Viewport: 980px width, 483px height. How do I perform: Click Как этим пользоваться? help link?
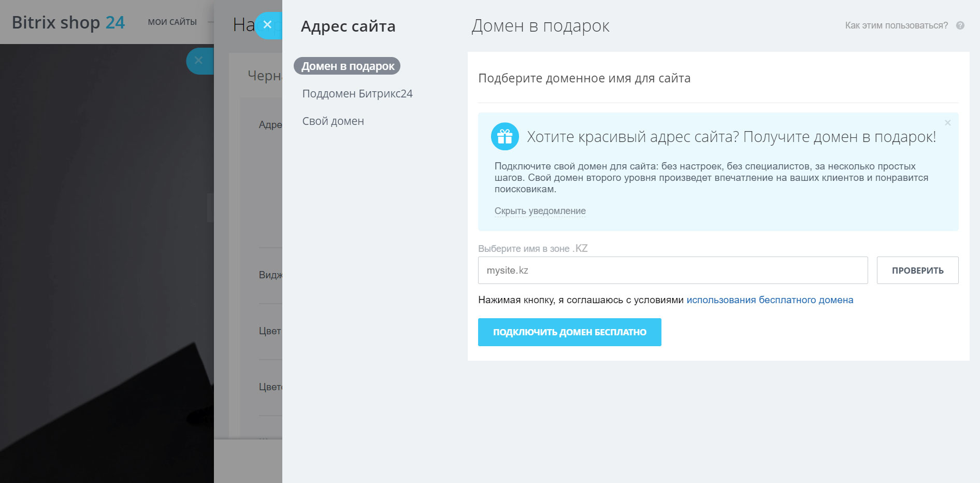896,25
